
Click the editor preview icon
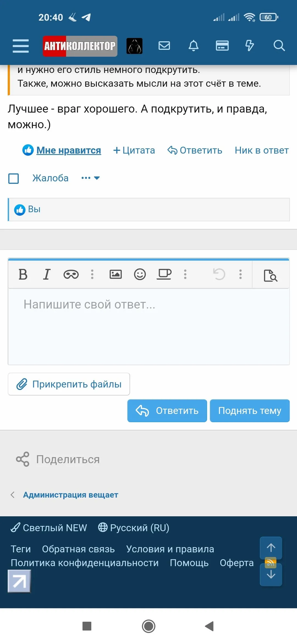tap(270, 275)
